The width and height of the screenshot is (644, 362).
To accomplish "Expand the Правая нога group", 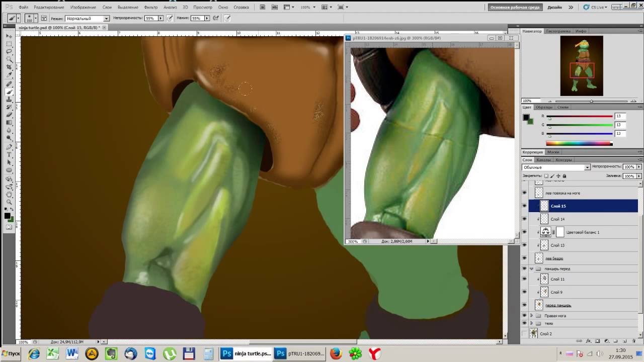I will point(531,316).
